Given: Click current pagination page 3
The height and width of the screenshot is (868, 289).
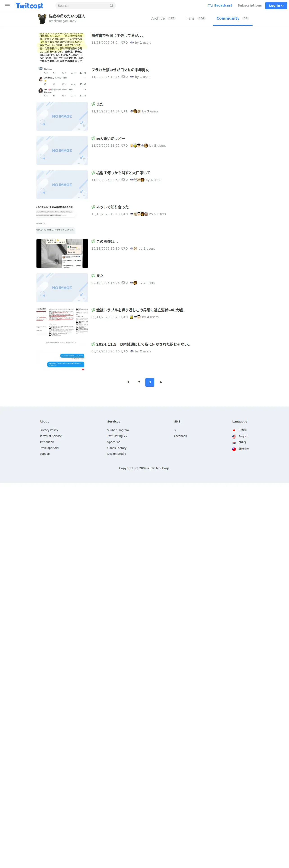Looking at the screenshot, I should (x=150, y=382).
